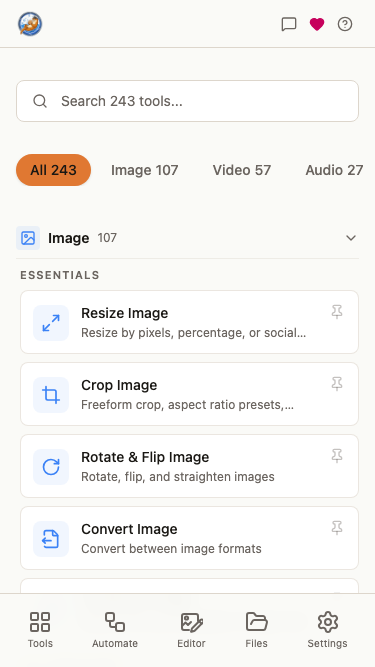Viewport: 375px width, 667px height.
Task: Click the pink heart icon
Action: click(x=317, y=24)
